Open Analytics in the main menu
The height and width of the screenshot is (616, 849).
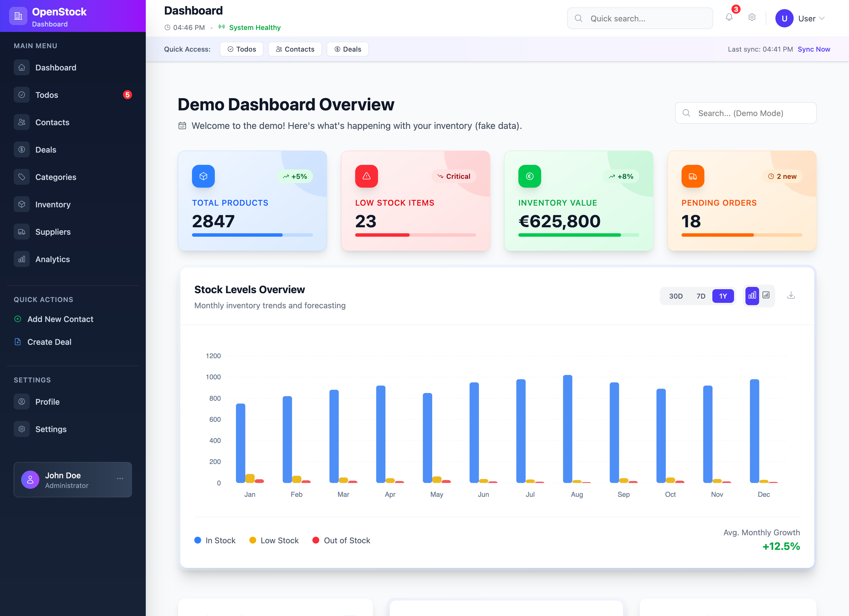tap(52, 259)
